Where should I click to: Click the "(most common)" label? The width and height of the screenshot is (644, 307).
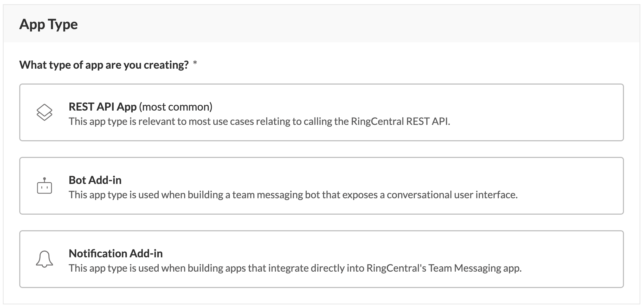click(176, 107)
